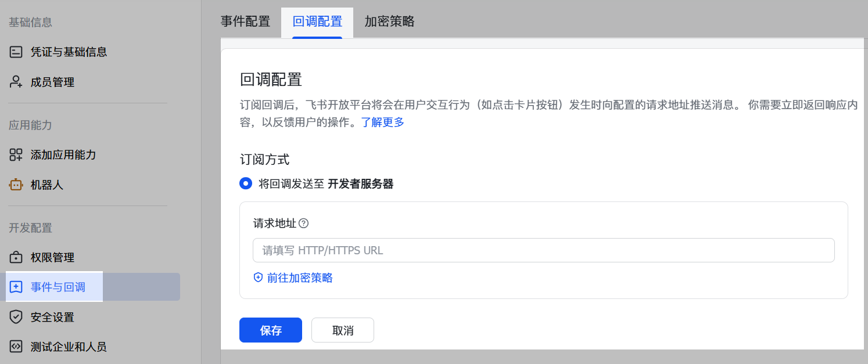Click the robot icon in sidebar
The height and width of the screenshot is (364, 868).
16,185
